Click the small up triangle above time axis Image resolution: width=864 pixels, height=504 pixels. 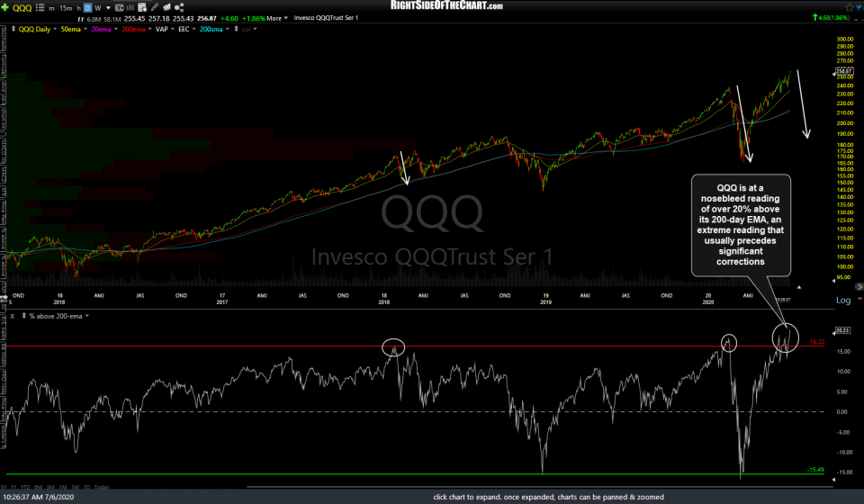point(798,287)
